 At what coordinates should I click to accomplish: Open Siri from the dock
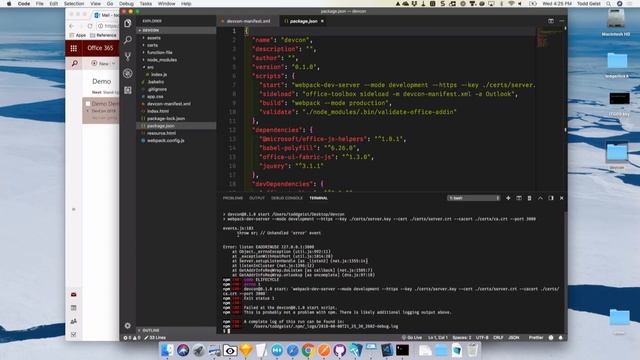183,350
